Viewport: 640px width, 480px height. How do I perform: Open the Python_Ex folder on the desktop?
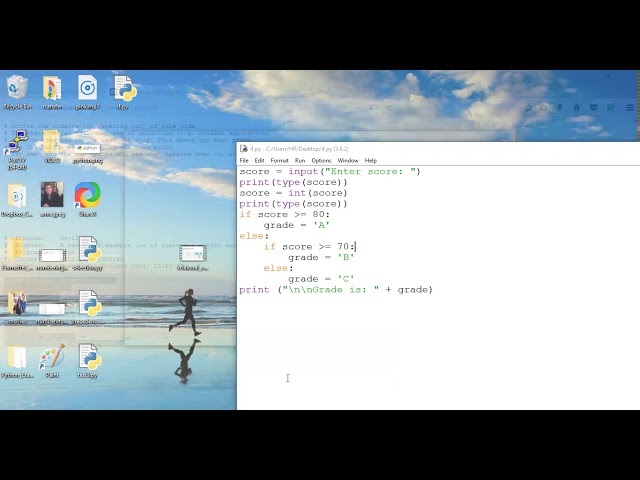point(17,362)
